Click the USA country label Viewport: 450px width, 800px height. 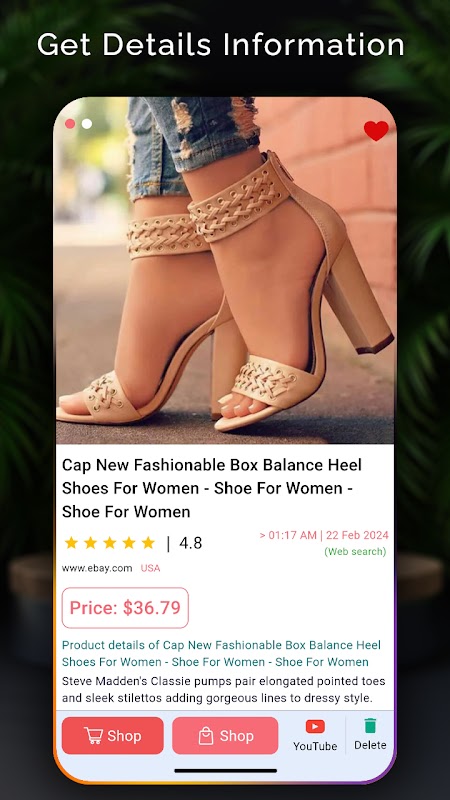151,568
